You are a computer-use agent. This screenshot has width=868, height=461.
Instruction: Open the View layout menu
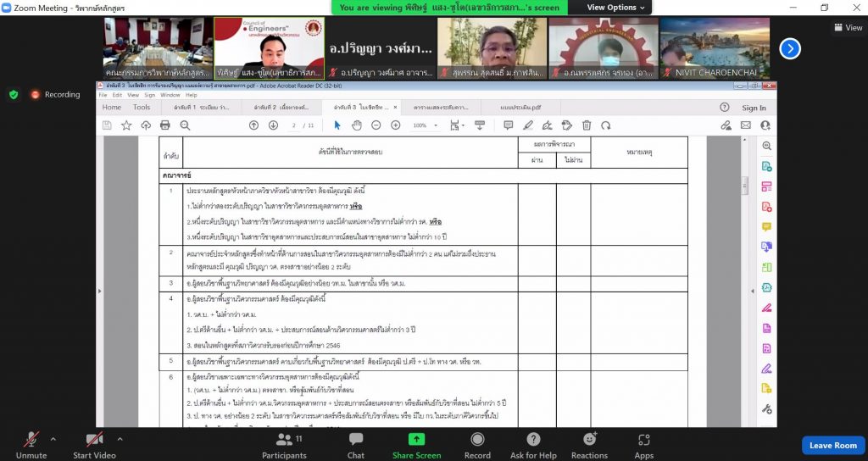(848, 27)
